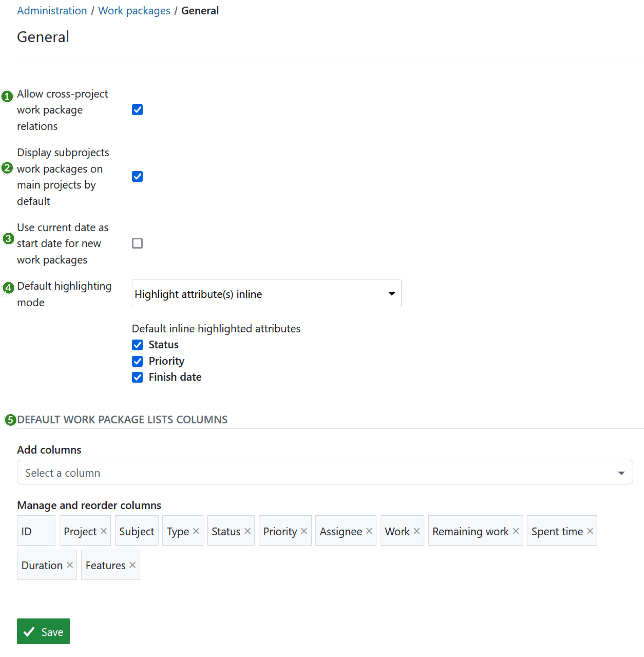
Task: Open the Default highlighting mode dropdown
Action: (266, 293)
